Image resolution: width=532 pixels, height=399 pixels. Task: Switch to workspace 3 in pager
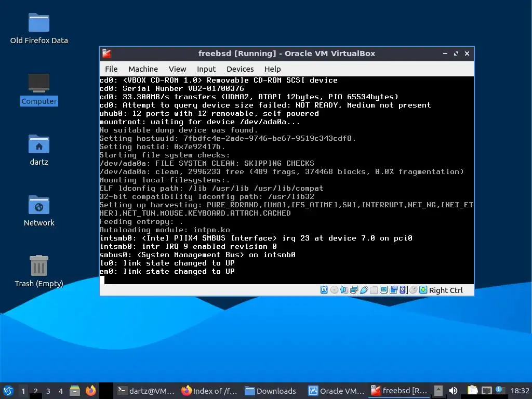click(x=48, y=391)
